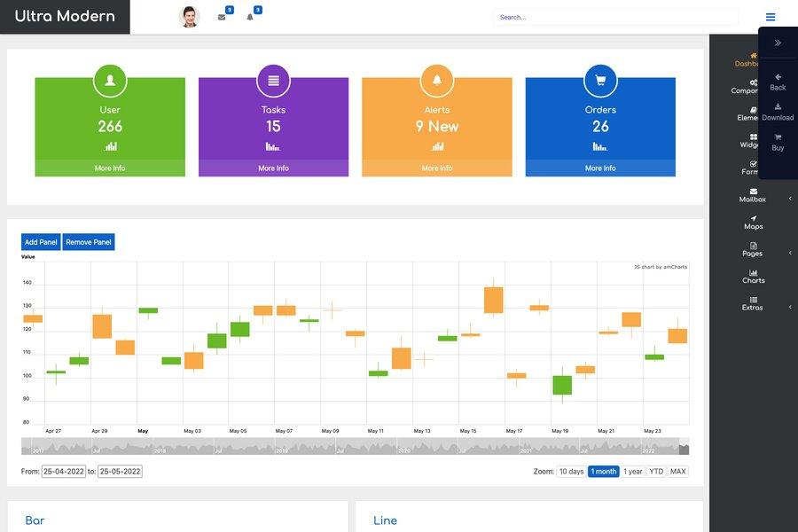Toggle the sidebar with the hamburger icon

tap(771, 15)
